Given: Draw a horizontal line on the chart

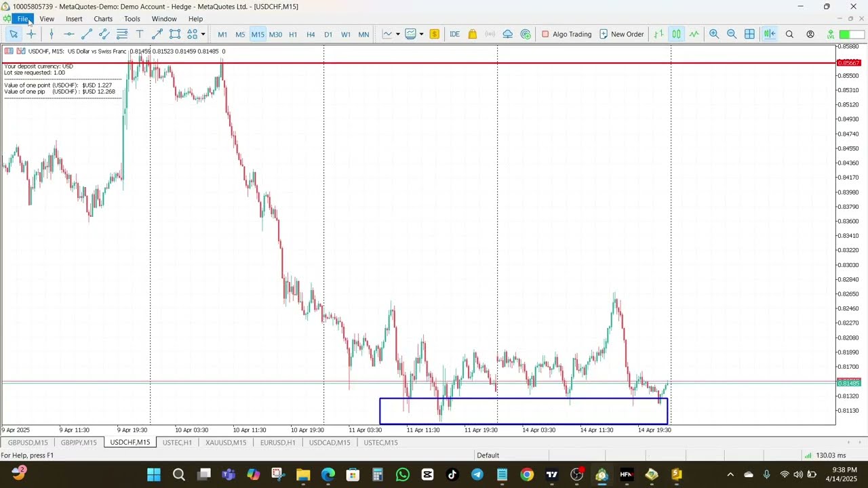Looking at the screenshot, I should [69, 34].
